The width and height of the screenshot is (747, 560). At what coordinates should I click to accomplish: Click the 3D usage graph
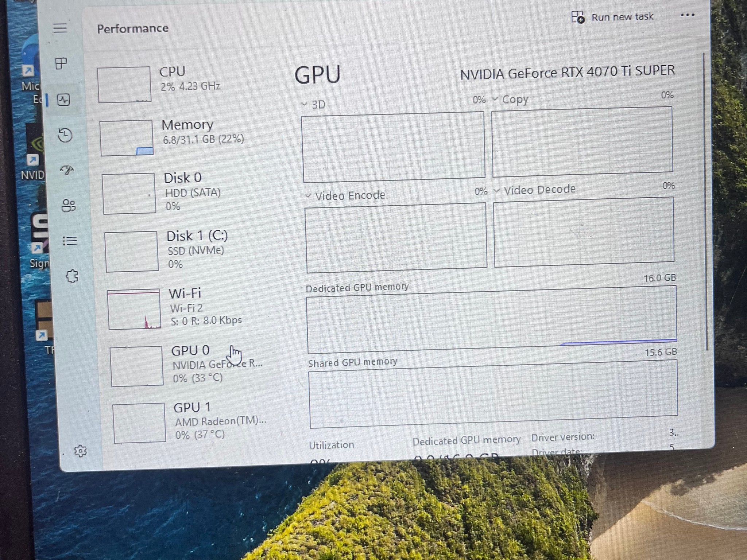393,147
